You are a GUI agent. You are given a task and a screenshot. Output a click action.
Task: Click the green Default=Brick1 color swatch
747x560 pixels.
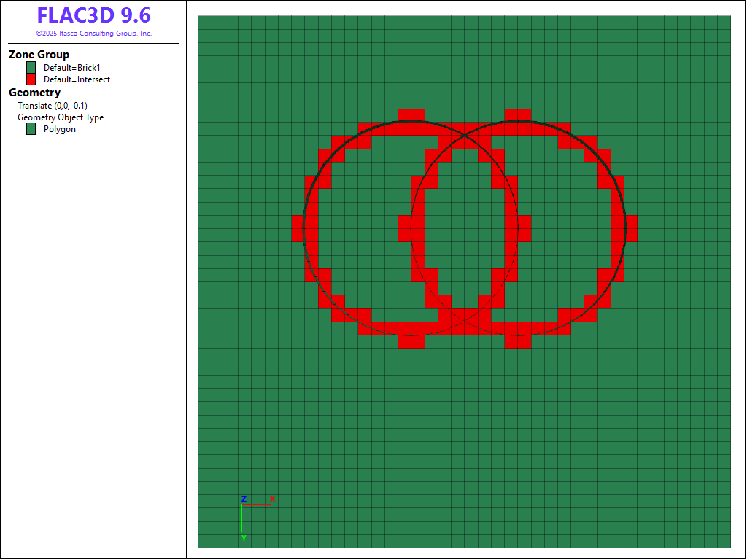click(x=31, y=68)
